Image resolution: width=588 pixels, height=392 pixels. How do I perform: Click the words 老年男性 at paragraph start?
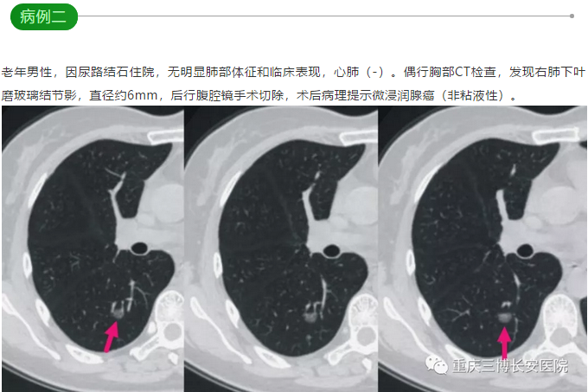[27, 72]
